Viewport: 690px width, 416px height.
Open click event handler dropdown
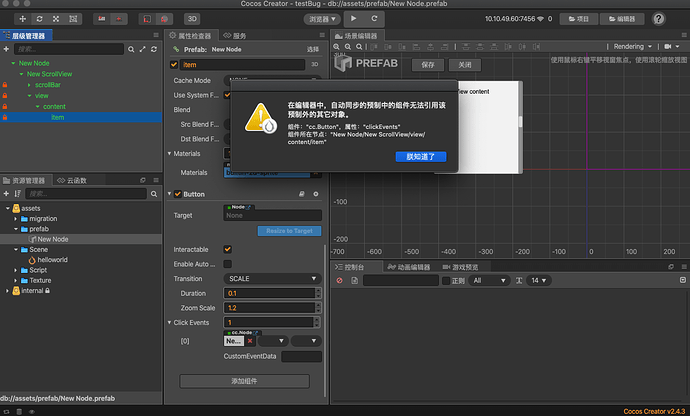tap(306, 341)
